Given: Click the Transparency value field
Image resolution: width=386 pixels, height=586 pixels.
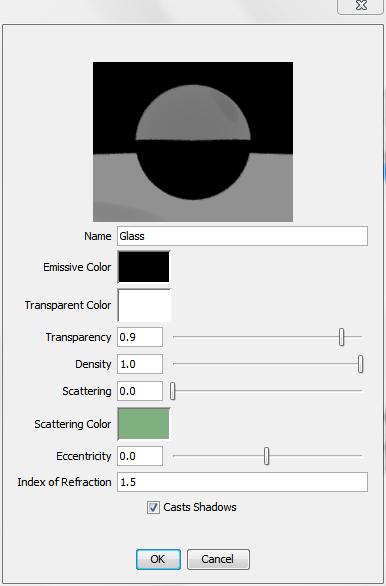Looking at the screenshot, I should (x=140, y=337).
